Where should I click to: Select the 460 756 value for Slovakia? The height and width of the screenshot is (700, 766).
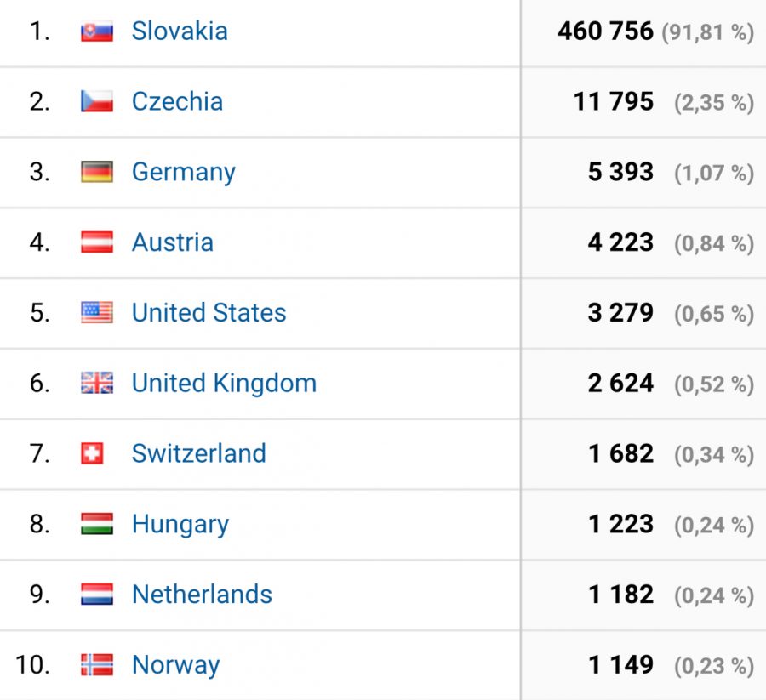pos(605,31)
